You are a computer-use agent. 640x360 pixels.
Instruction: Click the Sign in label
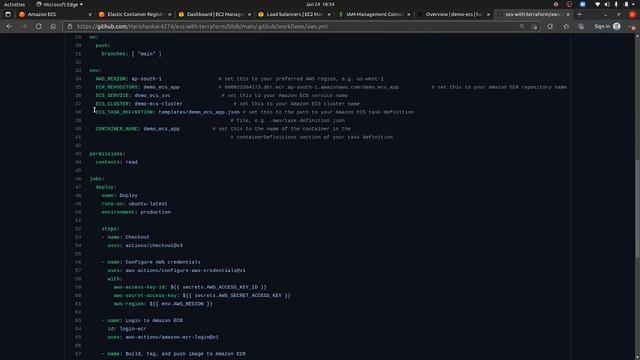[x=602, y=27]
